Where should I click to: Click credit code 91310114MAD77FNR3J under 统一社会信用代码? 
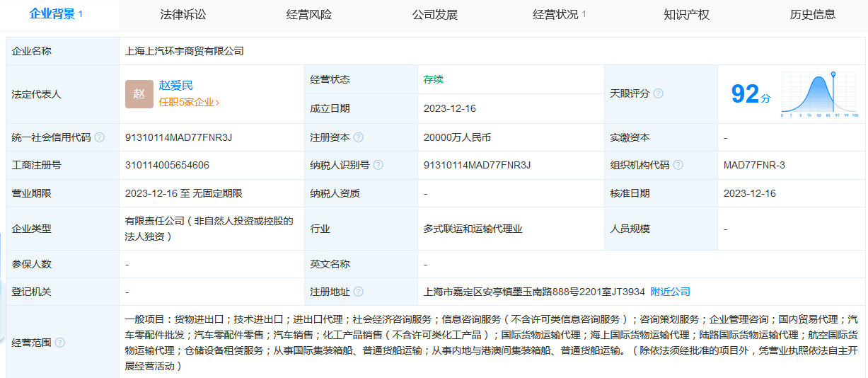pyautogui.click(x=178, y=137)
